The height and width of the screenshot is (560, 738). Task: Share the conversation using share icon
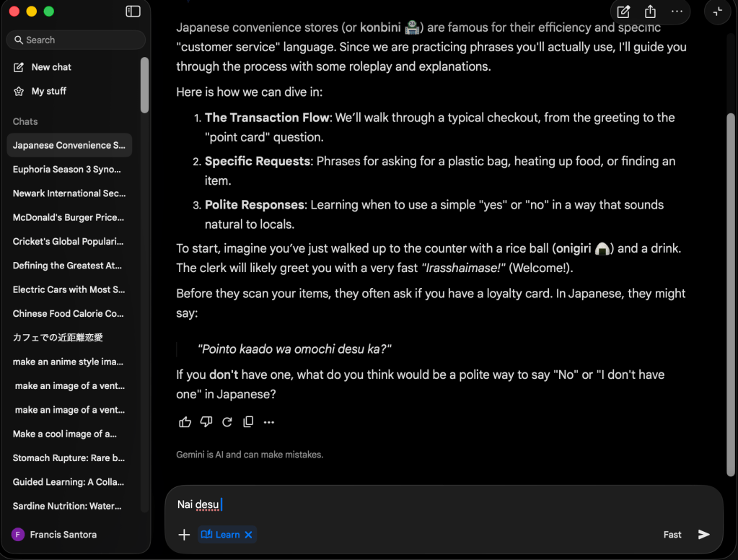pyautogui.click(x=650, y=12)
